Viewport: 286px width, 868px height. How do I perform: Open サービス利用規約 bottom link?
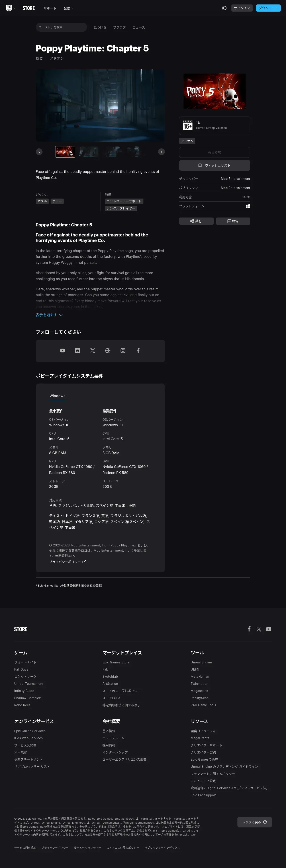25,847
